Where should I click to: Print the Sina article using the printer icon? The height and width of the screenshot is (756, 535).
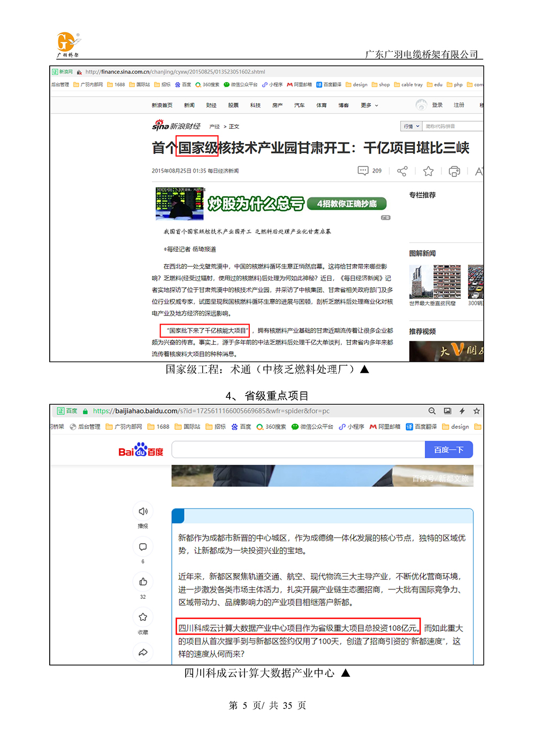click(x=454, y=171)
